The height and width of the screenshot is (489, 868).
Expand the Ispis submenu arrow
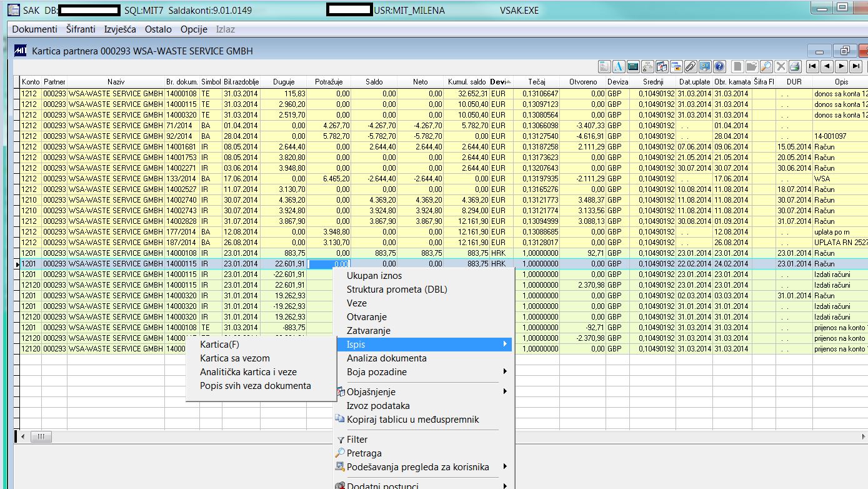[x=504, y=345]
